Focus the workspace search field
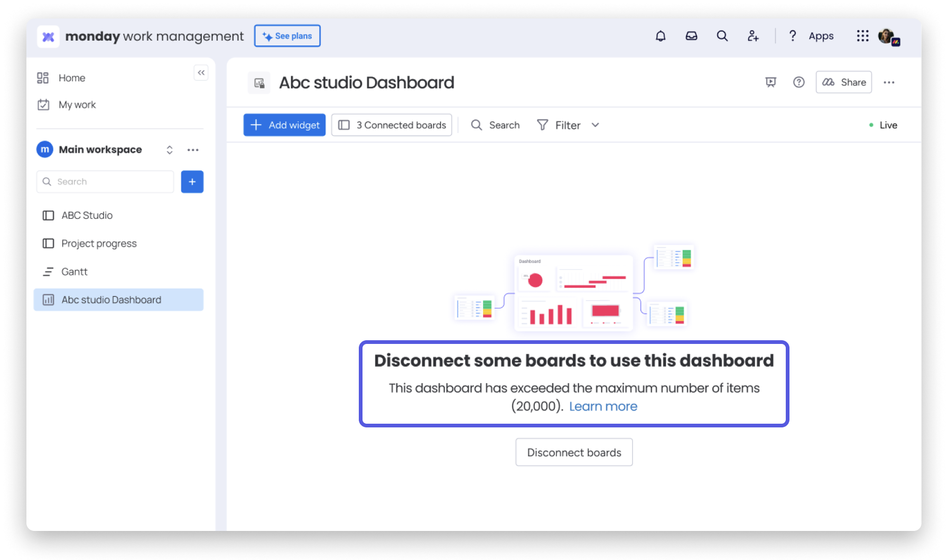948x560 pixels. pos(105,182)
